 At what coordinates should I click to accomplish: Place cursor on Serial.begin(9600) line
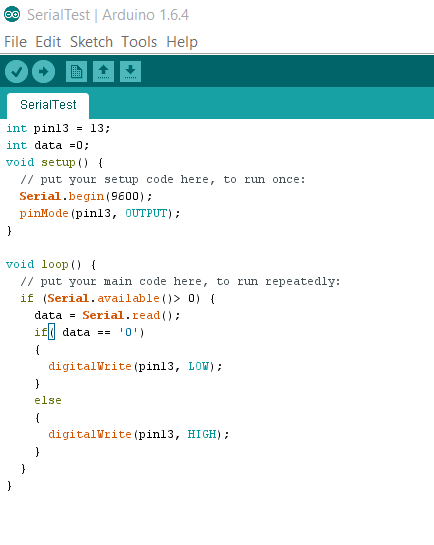click(86, 196)
